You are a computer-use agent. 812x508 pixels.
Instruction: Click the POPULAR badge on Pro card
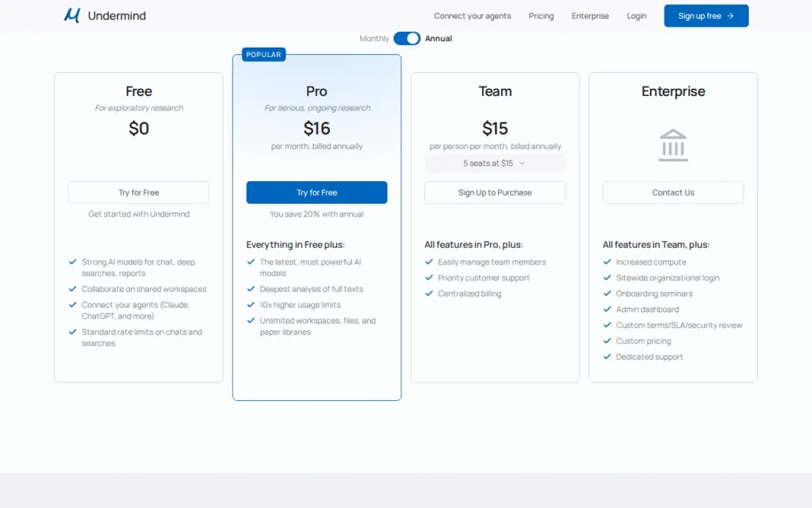263,55
